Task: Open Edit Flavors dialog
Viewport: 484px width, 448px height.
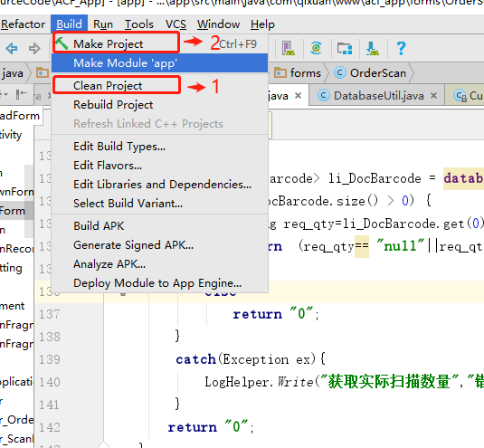Action: (159, 166)
